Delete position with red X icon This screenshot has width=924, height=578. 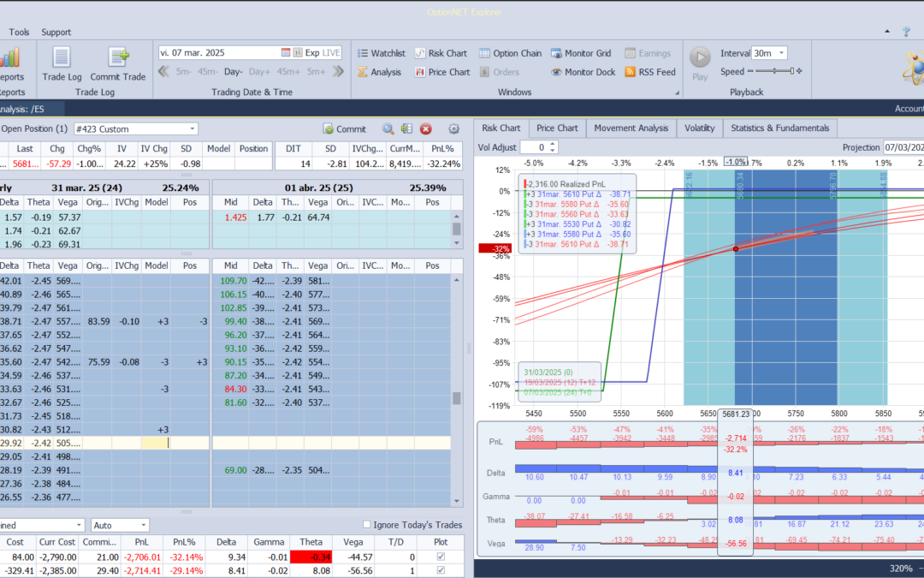click(425, 128)
